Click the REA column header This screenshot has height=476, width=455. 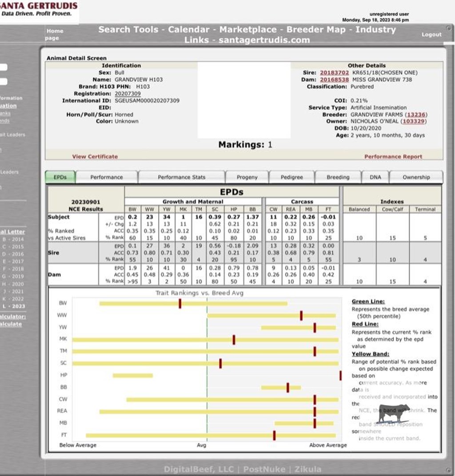coord(291,209)
